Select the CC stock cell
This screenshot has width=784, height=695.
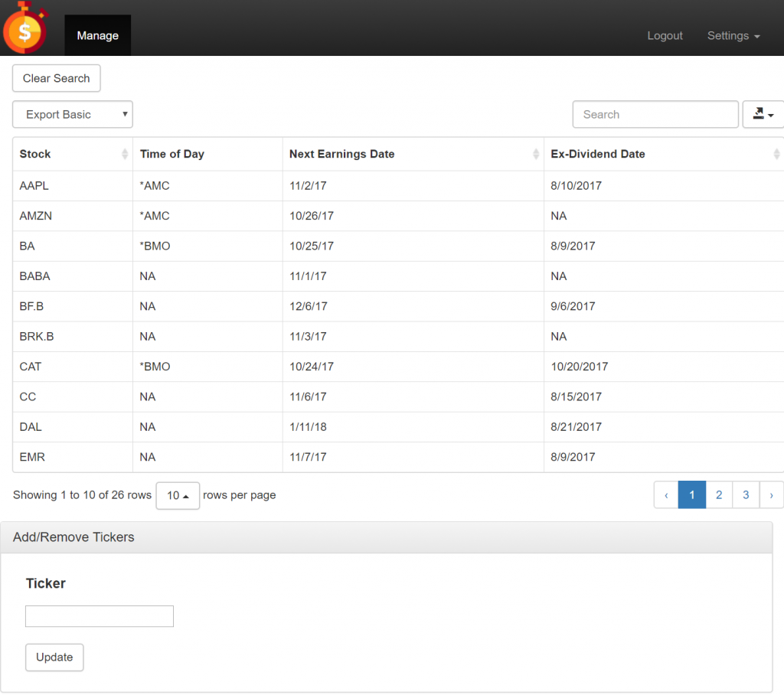click(x=73, y=396)
